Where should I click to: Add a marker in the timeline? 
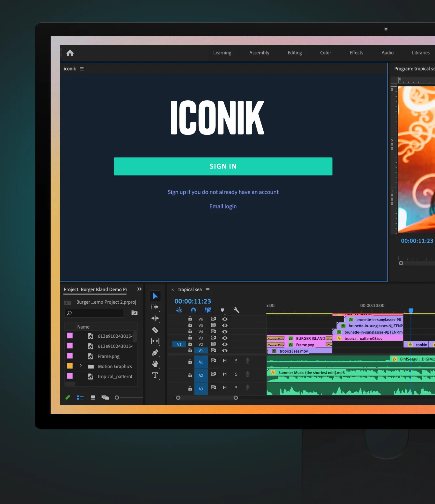(x=222, y=310)
